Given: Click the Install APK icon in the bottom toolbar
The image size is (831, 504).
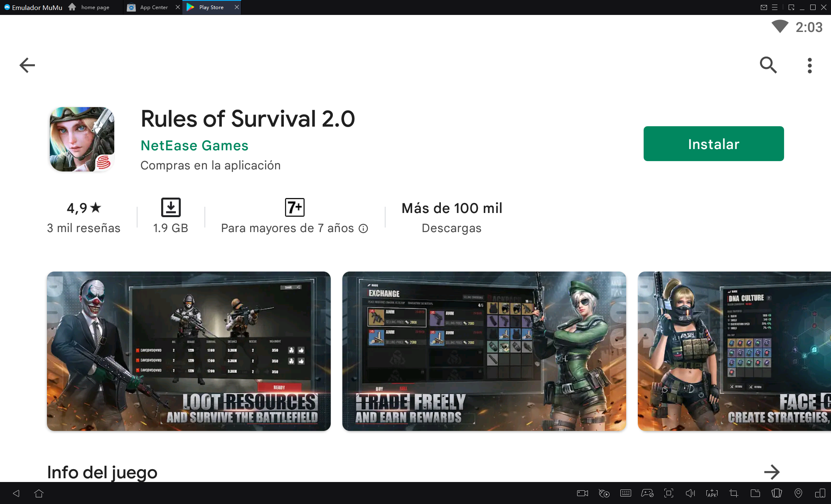Looking at the screenshot, I should [712, 493].
